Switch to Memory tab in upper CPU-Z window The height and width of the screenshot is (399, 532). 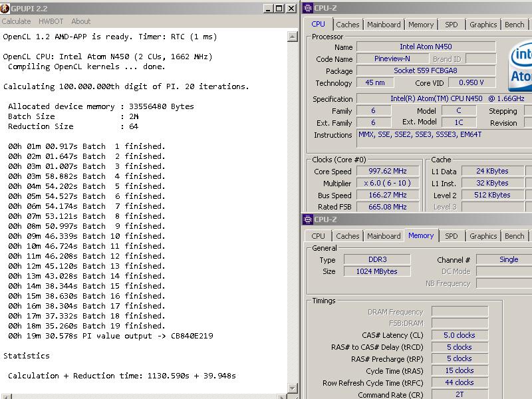[421, 25]
